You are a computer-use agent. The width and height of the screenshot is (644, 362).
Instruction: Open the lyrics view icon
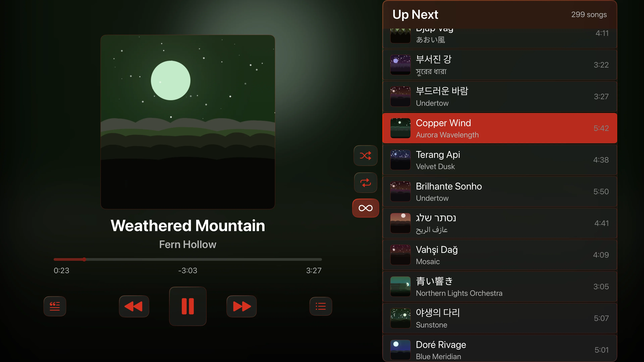coord(55,306)
